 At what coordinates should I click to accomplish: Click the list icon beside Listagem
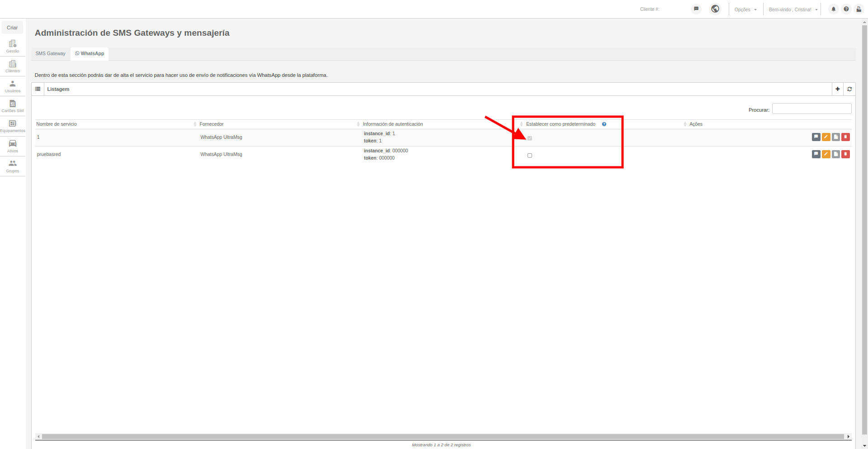[x=38, y=89]
